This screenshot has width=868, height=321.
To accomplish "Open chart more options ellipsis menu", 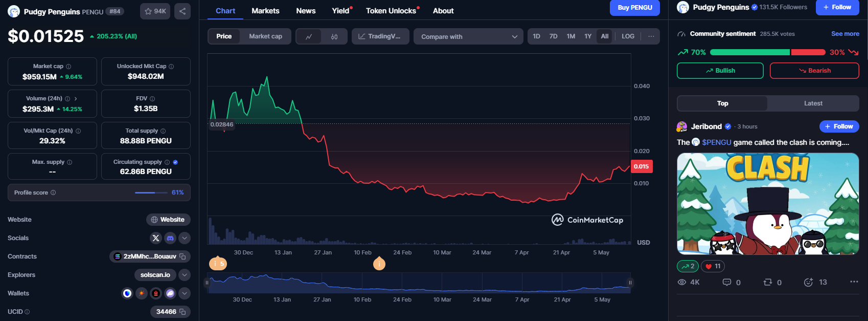I will click(x=651, y=36).
